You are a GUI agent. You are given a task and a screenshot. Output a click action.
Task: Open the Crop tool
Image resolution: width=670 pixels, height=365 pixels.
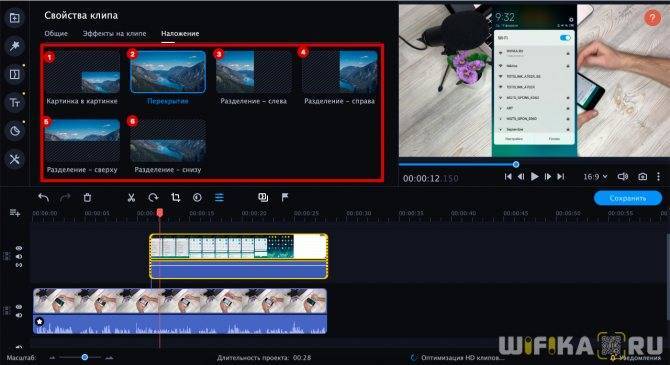pos(175,197)
